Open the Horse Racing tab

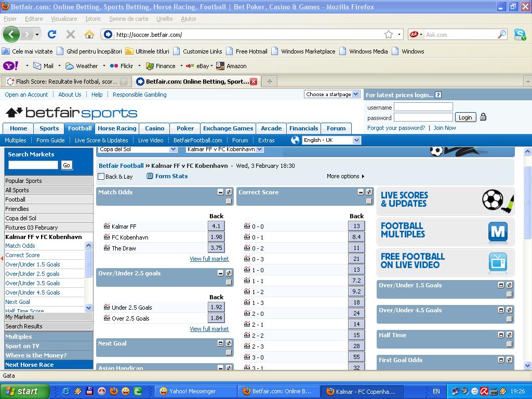[117, 128]
